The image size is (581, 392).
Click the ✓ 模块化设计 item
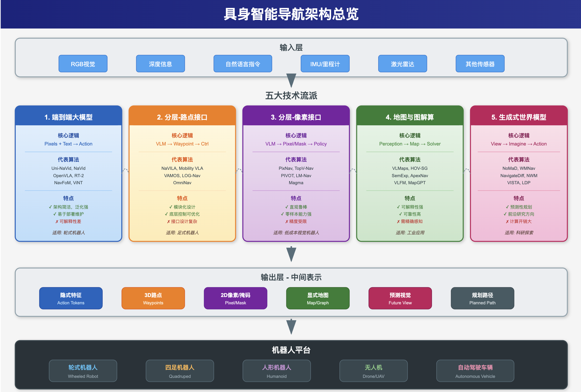click(x=182, y=207)
